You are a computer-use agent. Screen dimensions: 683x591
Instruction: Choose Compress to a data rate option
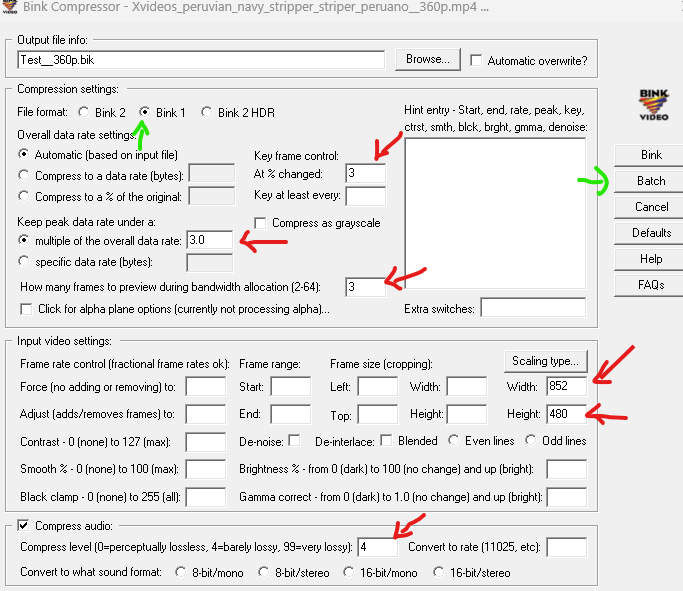click(x=24, y=176)
